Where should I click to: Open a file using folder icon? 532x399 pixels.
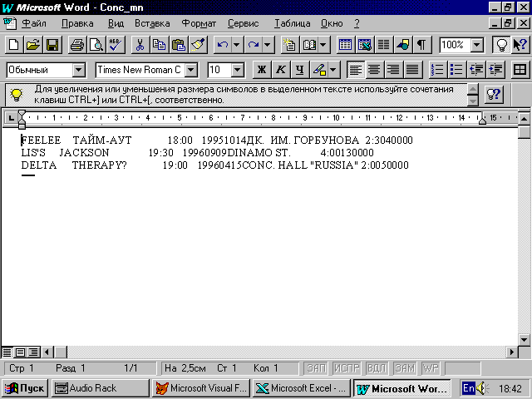pyautogui.click(x=33, y=45)
